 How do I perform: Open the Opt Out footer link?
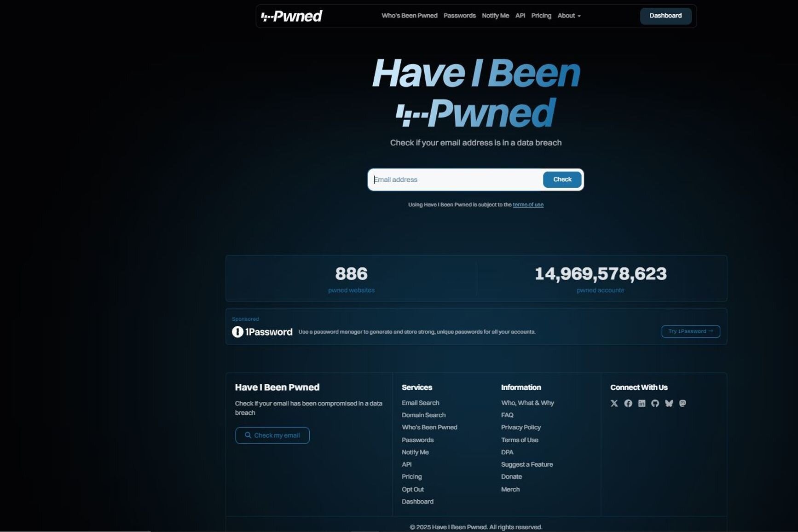pyautogui.click(x=412, y=489)
